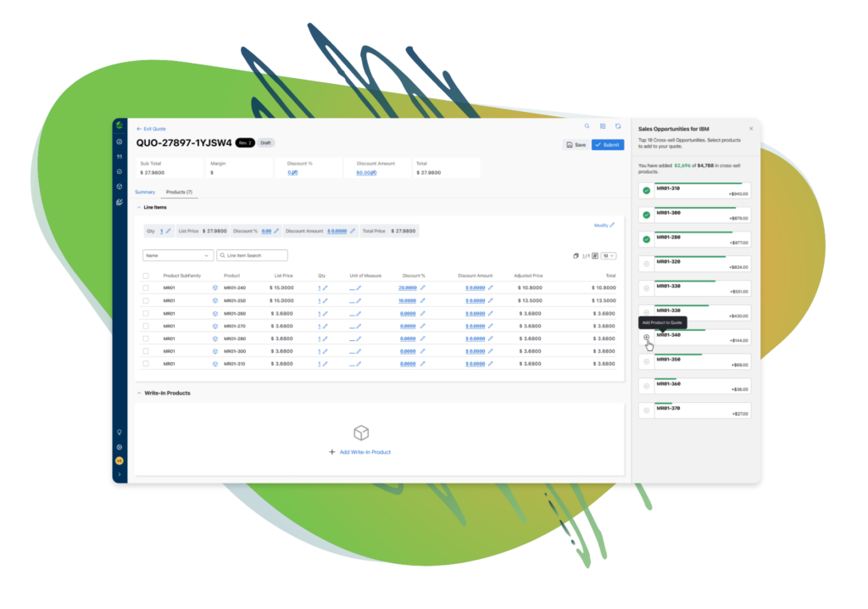Select the checkbox for MR01-250 row
This screenshot has width=868, height=609.
click(146, 300)
